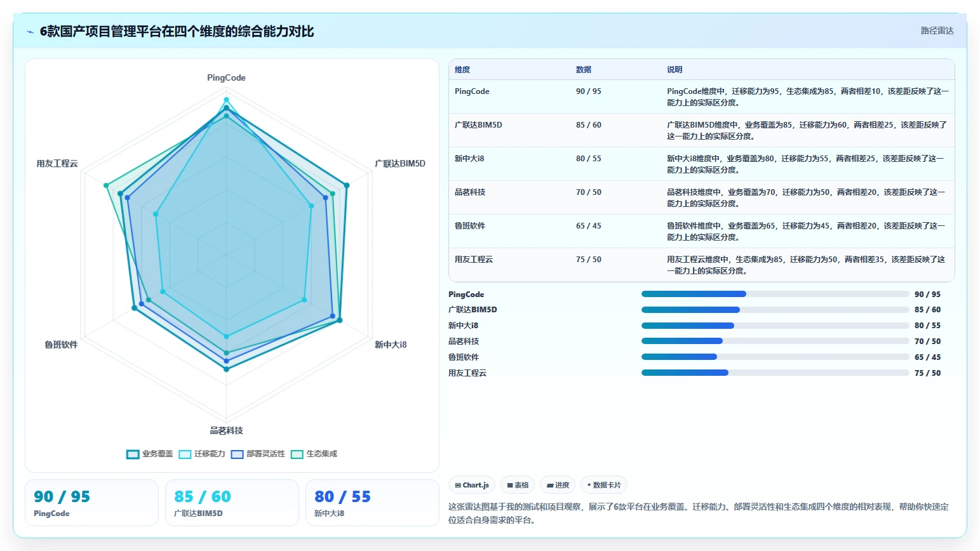Toggle the 业务覆盖 legend series
Screen dimensions: 980x551
(150, 454)
